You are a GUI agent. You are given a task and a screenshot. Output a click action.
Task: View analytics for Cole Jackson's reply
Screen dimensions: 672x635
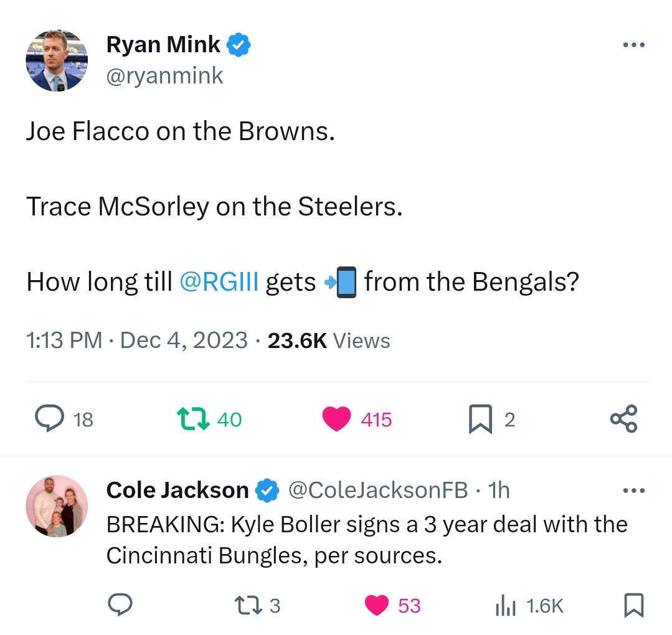tap(506, 606)
